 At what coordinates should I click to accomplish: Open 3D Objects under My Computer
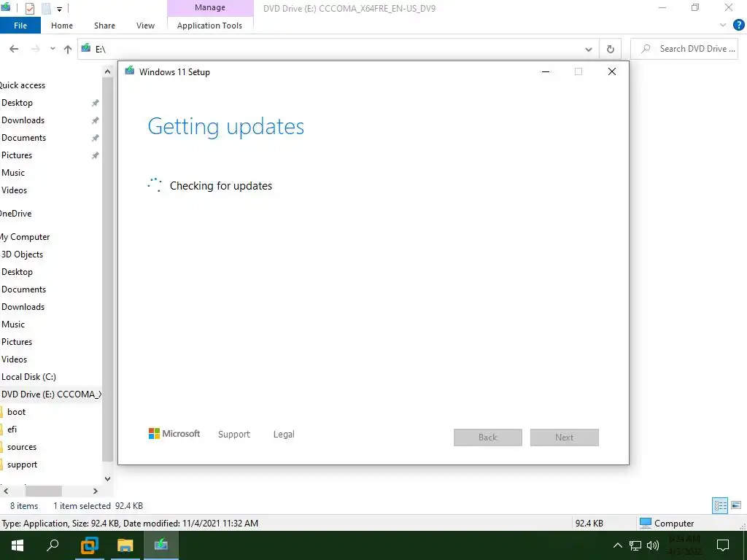coord(22,254)
